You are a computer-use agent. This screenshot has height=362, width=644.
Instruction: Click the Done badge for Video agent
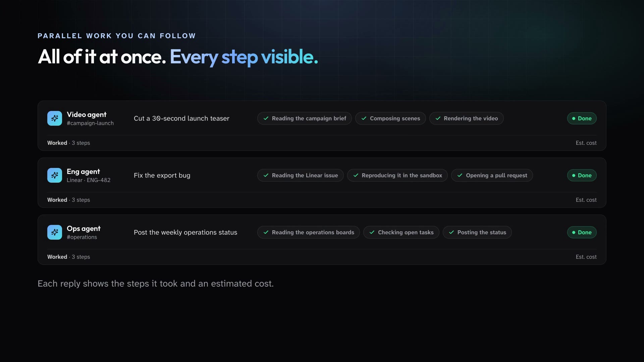click(x=582, y=118)
